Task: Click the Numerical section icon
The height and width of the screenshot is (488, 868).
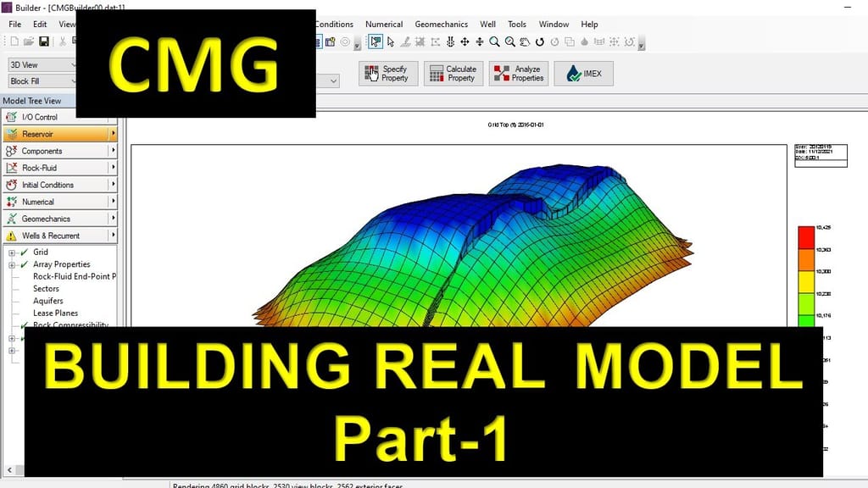Action: (11, 202)
